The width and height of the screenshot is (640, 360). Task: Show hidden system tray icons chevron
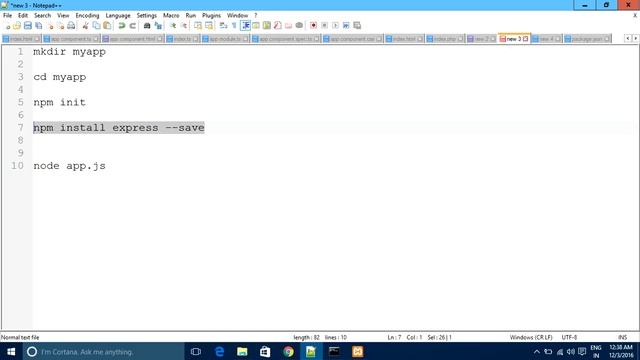click(537, 351)
